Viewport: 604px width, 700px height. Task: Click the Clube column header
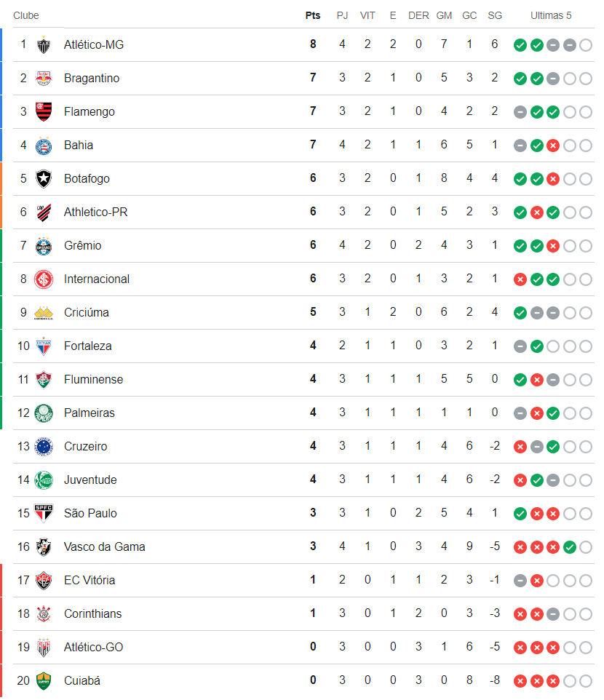(26, 15)
